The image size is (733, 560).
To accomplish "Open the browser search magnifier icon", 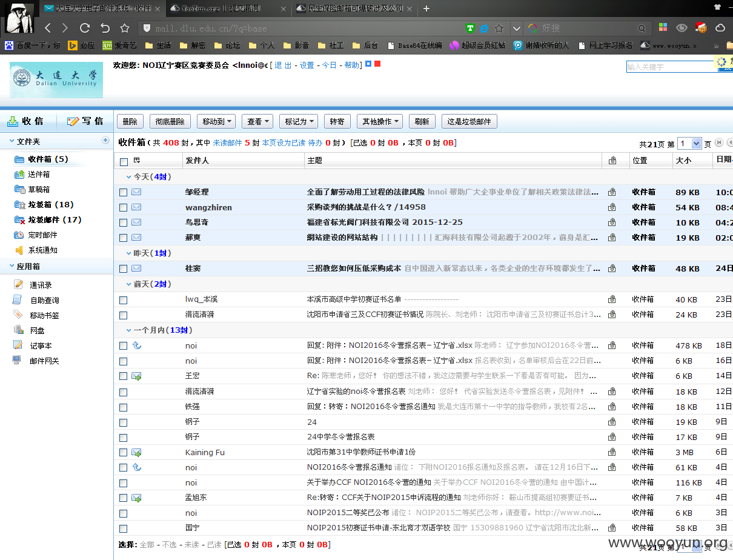I will (642, 28).
